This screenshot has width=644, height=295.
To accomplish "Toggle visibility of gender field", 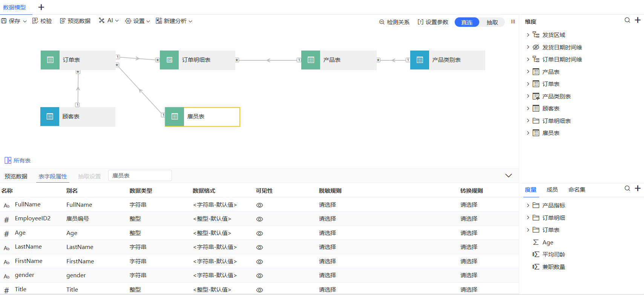I will pyautogui.click(x=259, y=276).
